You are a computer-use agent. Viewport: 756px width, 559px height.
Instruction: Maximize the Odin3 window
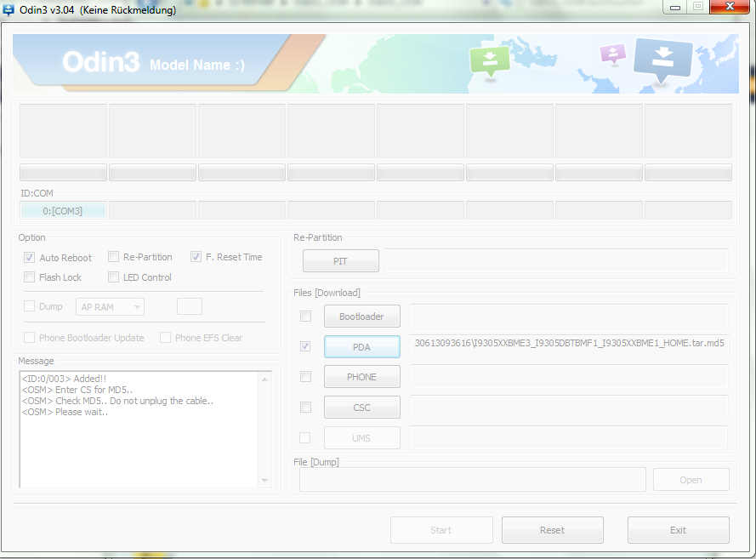(x=697, y=8)
